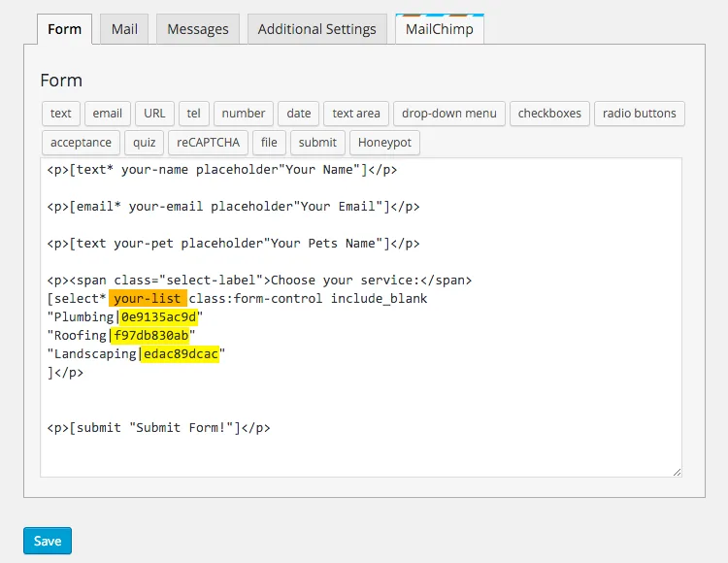Viewport: 728px width, 563px height.
Task: Add a checkboxes tag
Action: 549,114
